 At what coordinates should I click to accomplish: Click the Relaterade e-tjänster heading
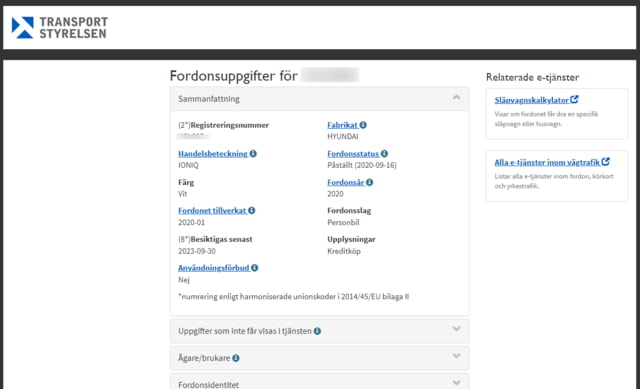[x=532, y=77]
